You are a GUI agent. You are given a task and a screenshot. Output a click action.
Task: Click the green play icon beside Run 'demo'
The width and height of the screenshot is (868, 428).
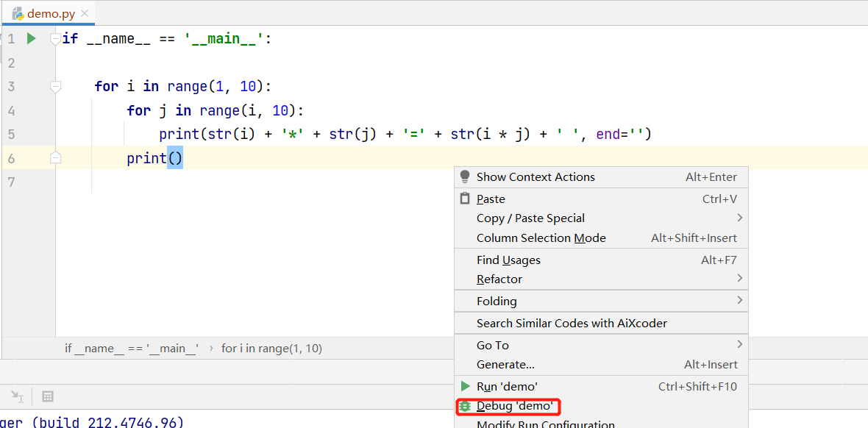click(465, 386)
